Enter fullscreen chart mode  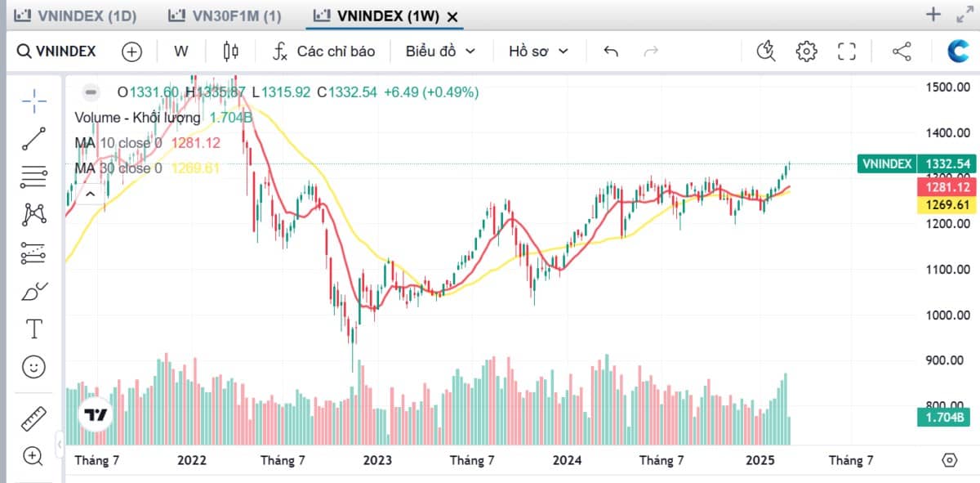pos(847,51)
